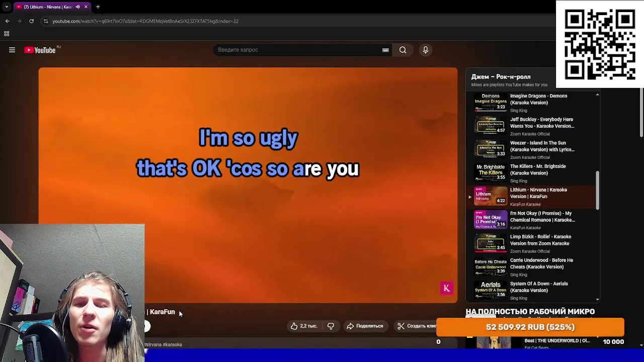This screenshot has width=644, height=362.
Task: Play Weezer - Island In The Sun karaoke
Action: [542, 146]
